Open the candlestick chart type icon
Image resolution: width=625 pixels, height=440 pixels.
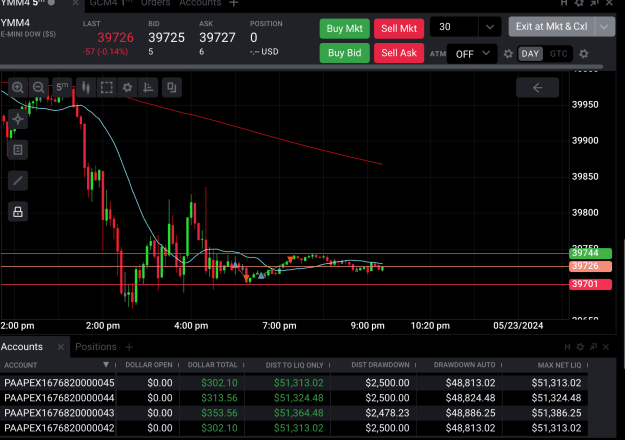tap(86, 87)
